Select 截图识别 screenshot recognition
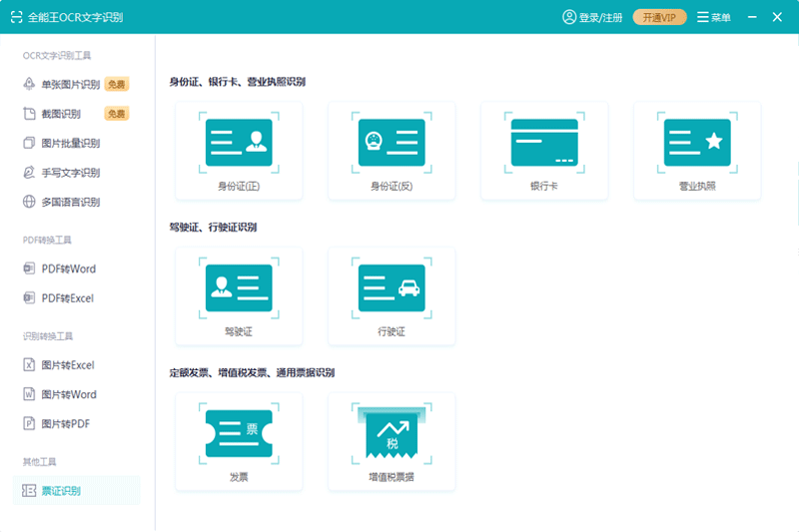This screenshot has height=532, width=799. pyautogui.click(x=61, y=114)
